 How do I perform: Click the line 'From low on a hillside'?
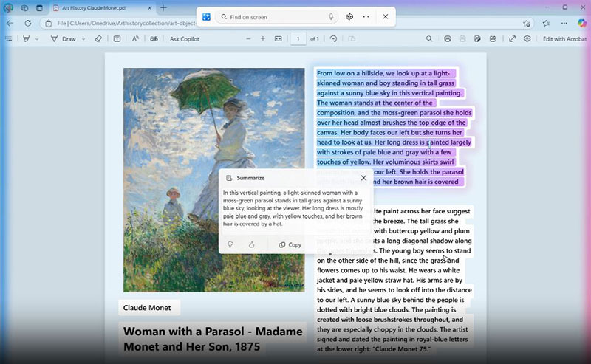click(x=383, y=73)
